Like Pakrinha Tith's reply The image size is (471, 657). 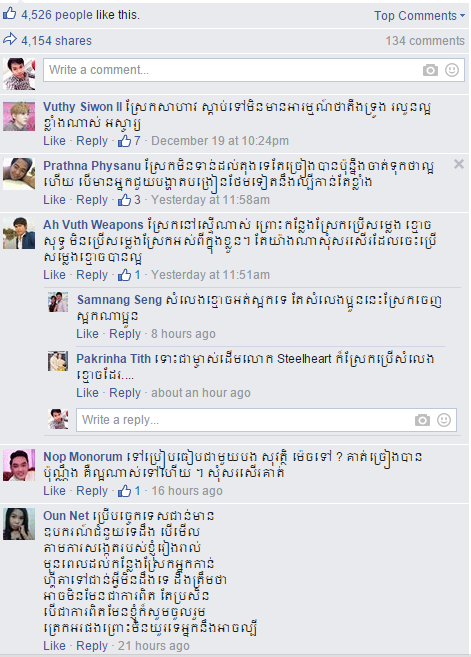88,393
